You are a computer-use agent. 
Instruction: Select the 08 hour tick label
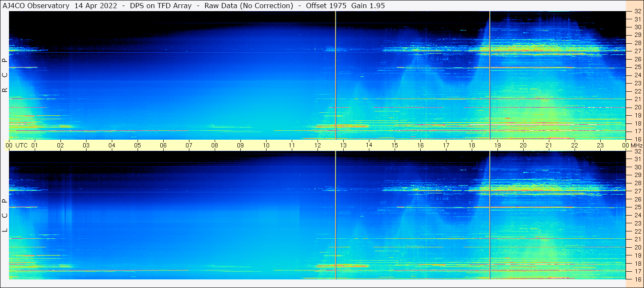tap(215, 145)
